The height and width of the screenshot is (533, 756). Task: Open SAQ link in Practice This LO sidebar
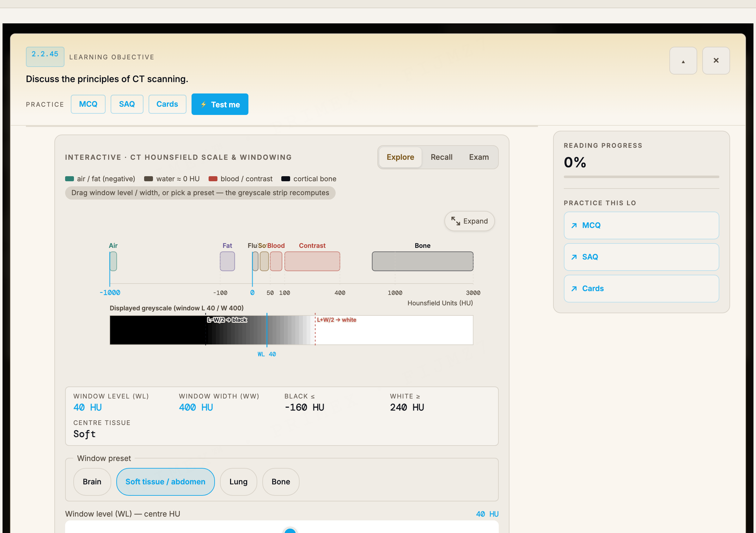coord(641,257)
